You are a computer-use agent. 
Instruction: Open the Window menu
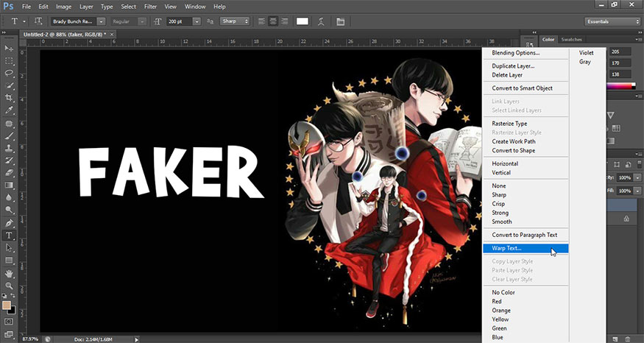click(x=195, y=7)
